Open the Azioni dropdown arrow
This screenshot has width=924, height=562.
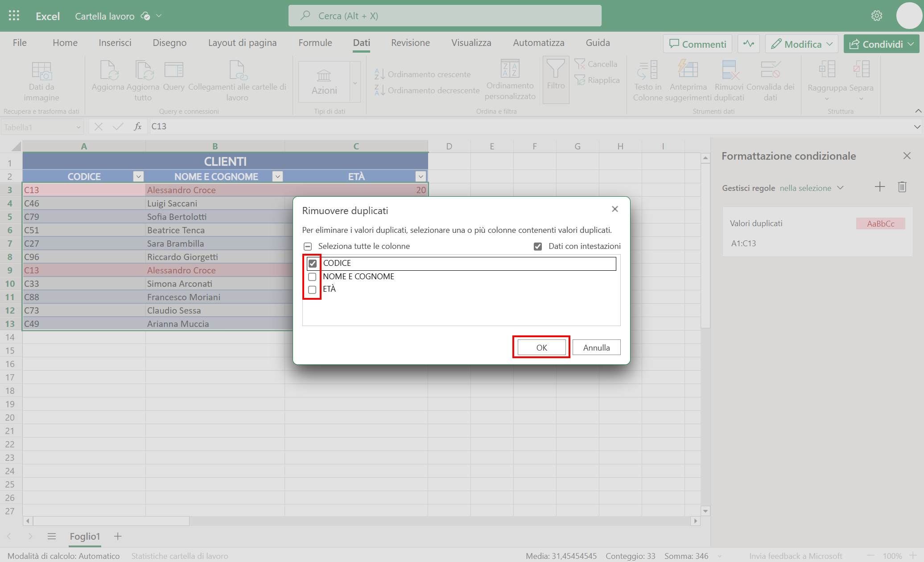[x=355, y=82]
